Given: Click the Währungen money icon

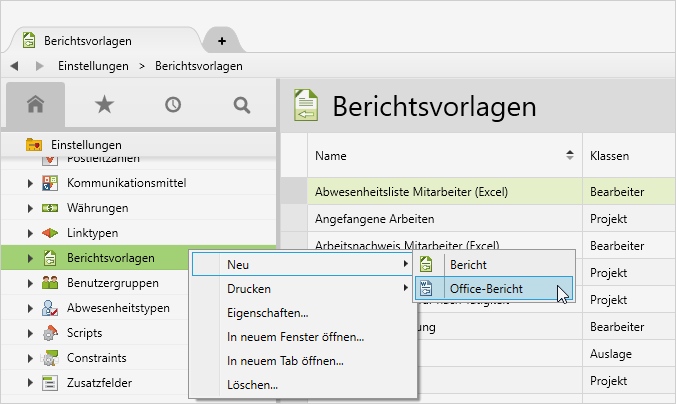Looking at the screenshot, I should pos(50,208).
